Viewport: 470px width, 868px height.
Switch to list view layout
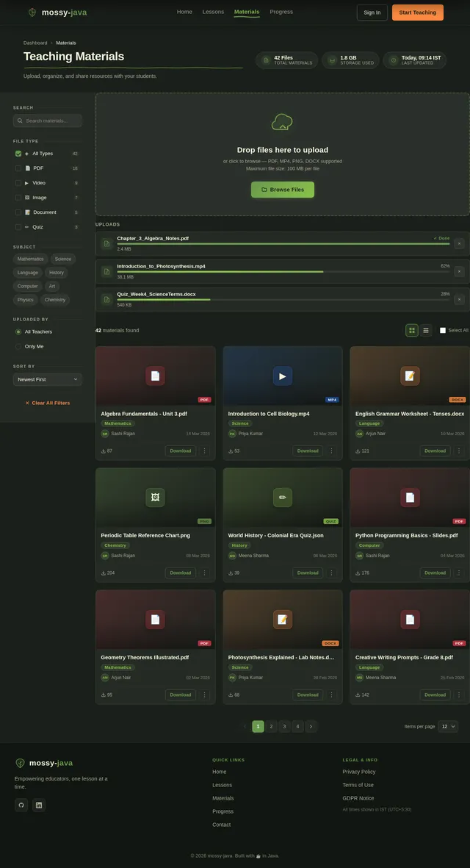point(426,331)
